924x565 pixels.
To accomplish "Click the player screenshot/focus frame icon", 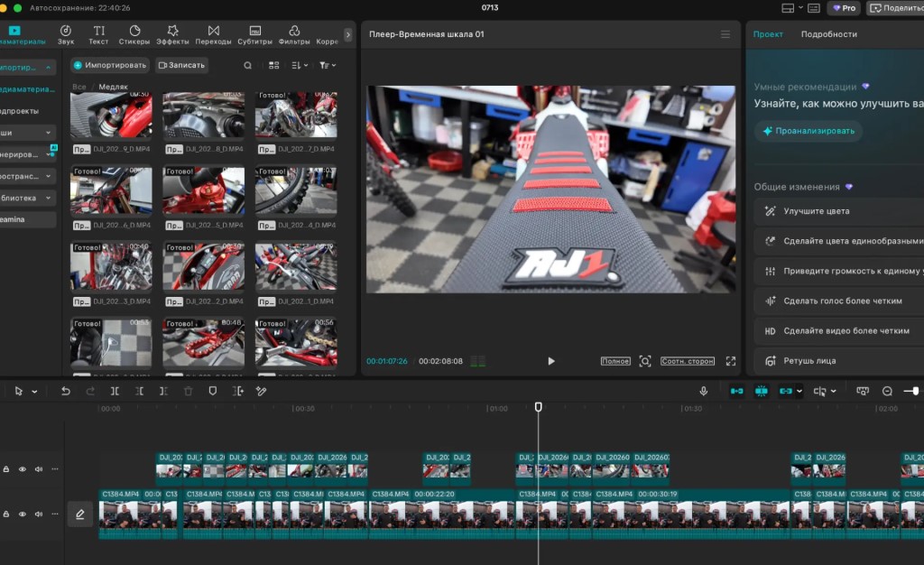I will (x=645, y=361).
